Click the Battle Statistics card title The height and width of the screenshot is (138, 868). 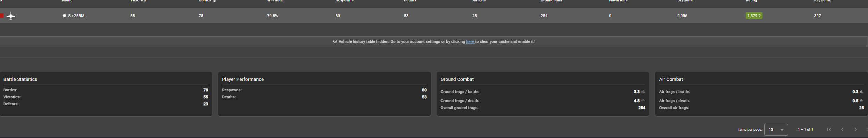[x=20, y=79]
